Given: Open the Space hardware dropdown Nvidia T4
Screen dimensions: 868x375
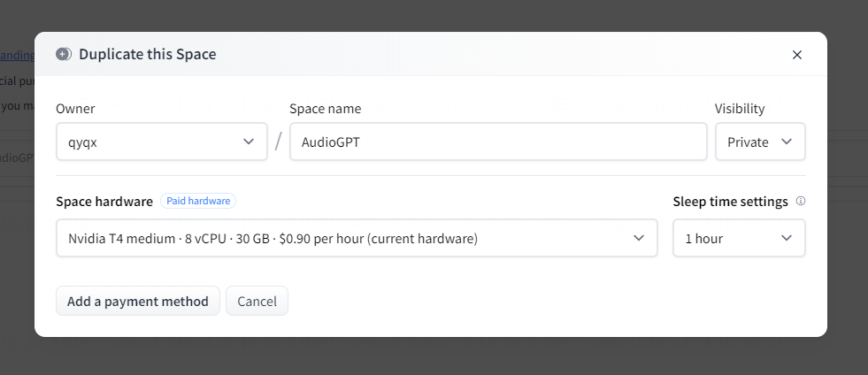Looking at the screenshot, I should (x=357, y=238).
